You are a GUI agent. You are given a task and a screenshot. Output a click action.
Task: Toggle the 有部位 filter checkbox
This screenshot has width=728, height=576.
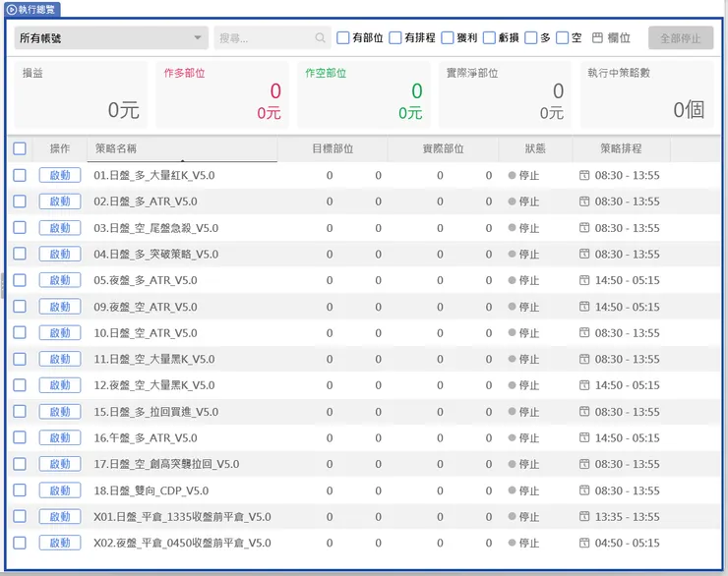coord(342,37)
